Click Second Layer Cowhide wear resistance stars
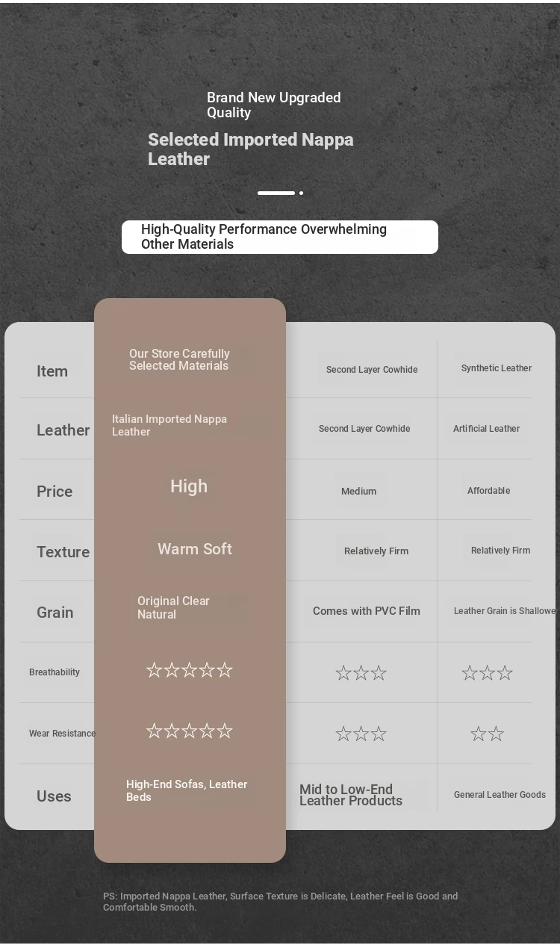Screen dimensions: 560x948 pos(361,734)
